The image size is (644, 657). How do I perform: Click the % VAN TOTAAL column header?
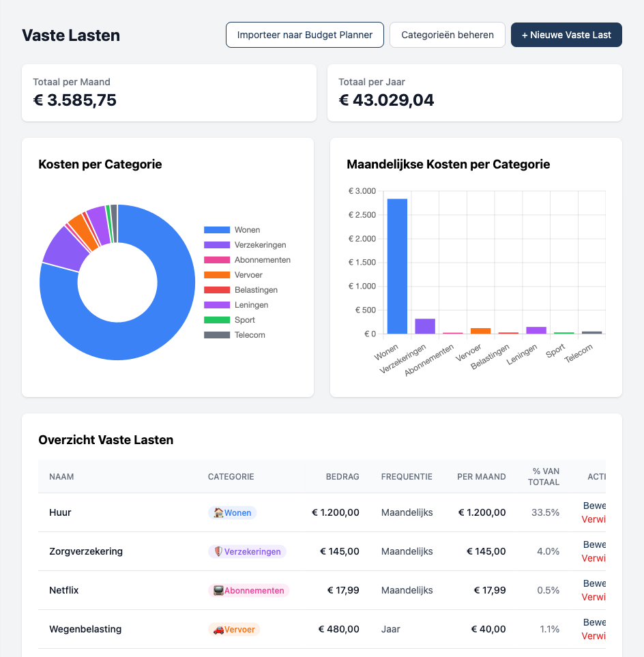click(544, 477)
